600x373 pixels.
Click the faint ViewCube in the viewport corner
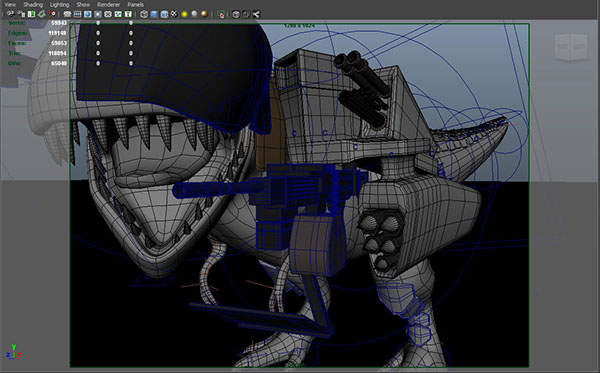(571, 47)
